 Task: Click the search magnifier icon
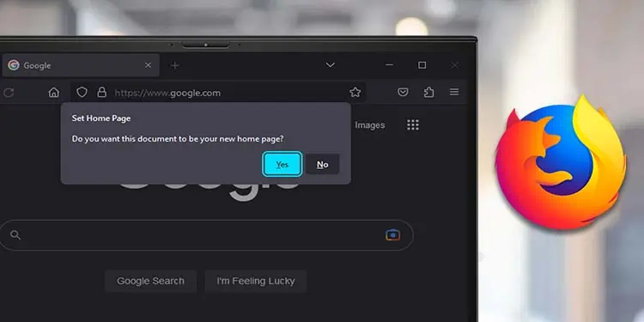pyautogui.click(x=15, y=235)
